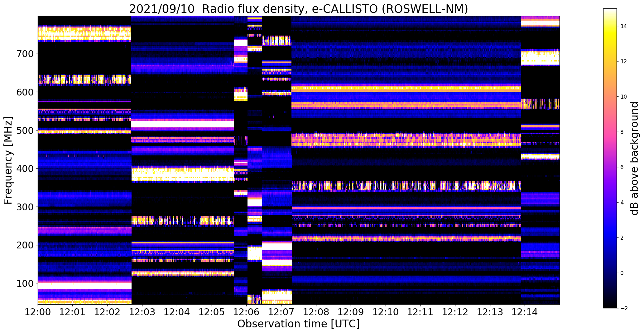This screenshot has width=644, height=333.
Task: Click the colorbar tick label 2
Action: point(622,238)
